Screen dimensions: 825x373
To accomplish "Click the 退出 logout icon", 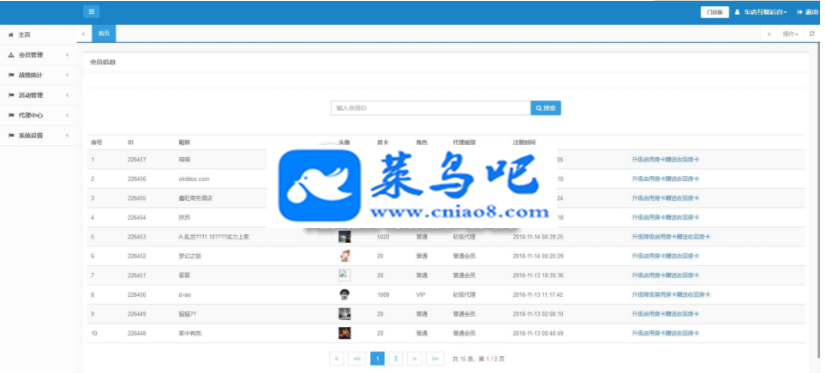I will point(800,12).
